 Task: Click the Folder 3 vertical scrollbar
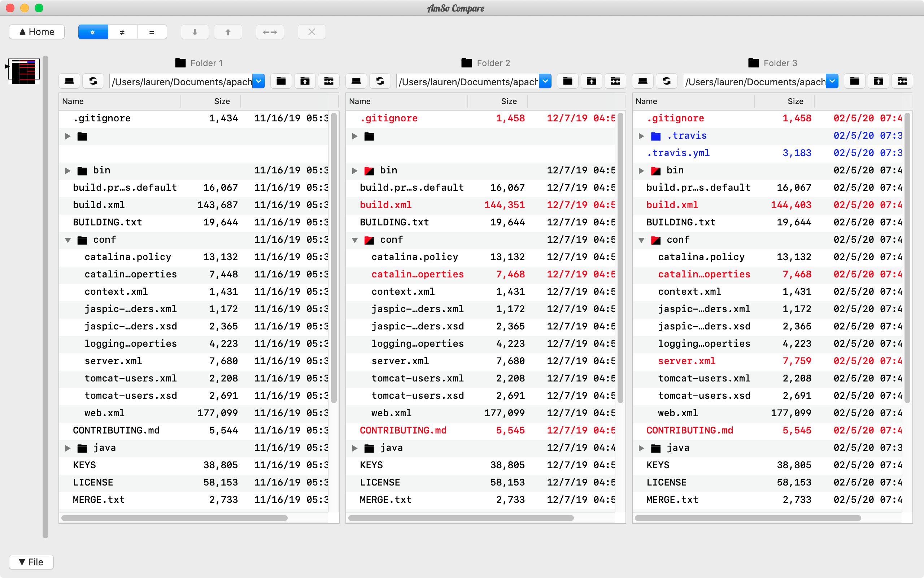point(908,258)
